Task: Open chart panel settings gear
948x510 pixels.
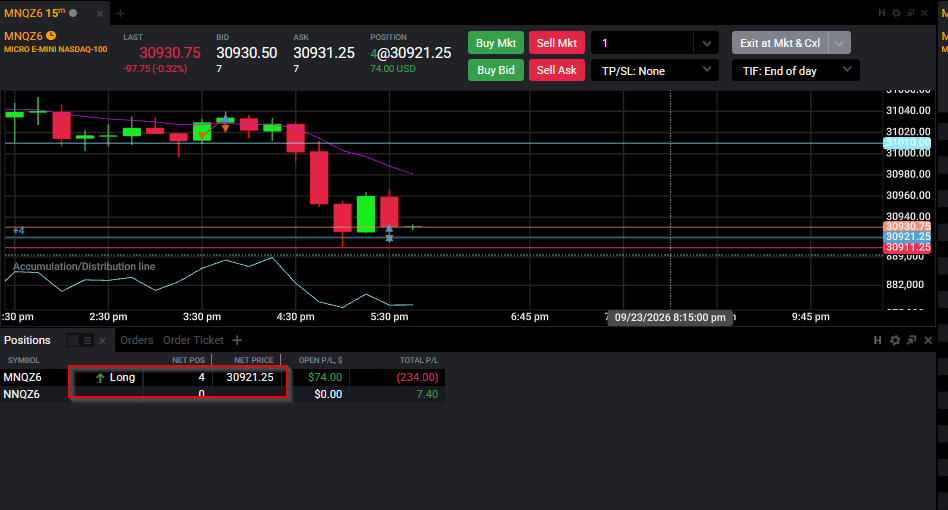Action: (896, 13)
